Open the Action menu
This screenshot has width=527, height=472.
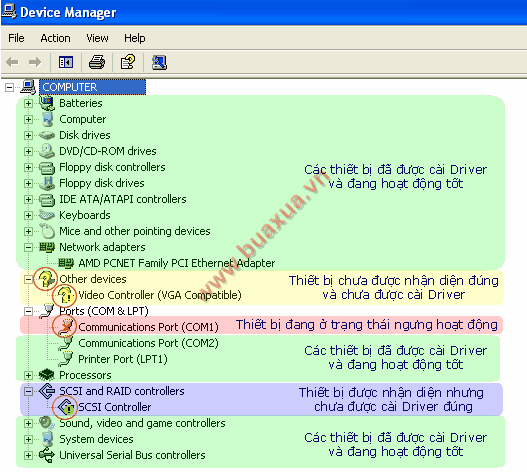point(55,38)
